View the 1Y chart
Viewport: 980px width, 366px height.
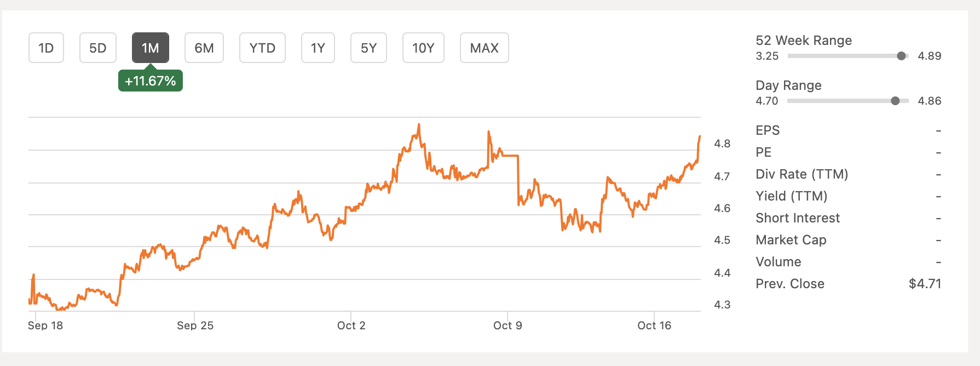[x=318, y=48]
